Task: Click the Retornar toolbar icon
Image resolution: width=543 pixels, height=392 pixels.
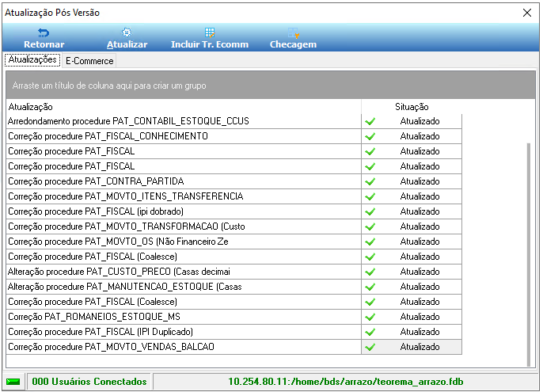Action: [44, 33]
